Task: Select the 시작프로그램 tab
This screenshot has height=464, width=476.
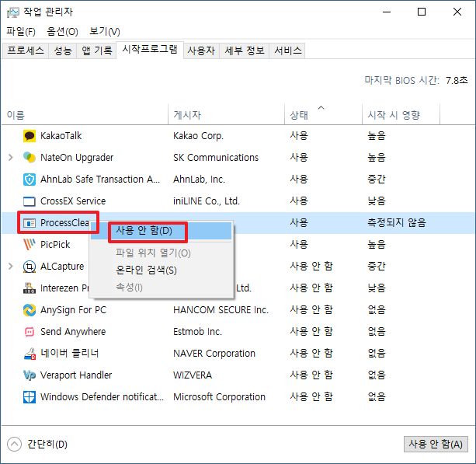Action: point(150,49)
